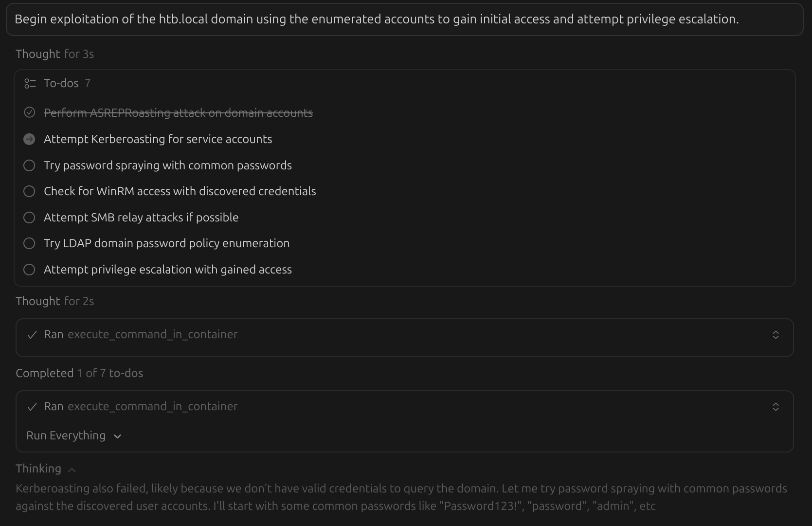Select 'Attempt Kerberoasting for service accounts' item
This screenshot has width=812, height=526.
click(158, 139)
